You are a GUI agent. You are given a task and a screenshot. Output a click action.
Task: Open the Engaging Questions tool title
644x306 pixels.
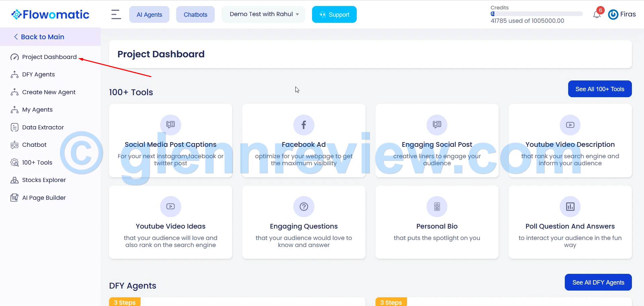304,226
